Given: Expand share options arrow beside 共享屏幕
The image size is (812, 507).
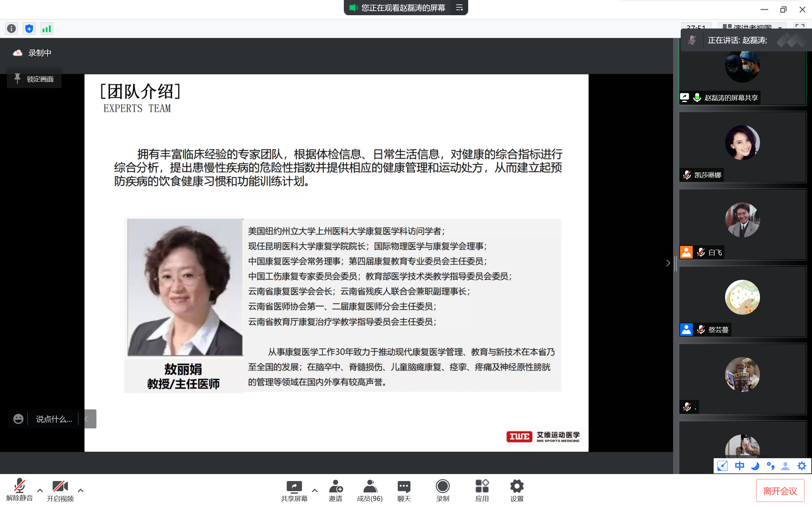Looking at the screenshot, I should tap(314, 490).
